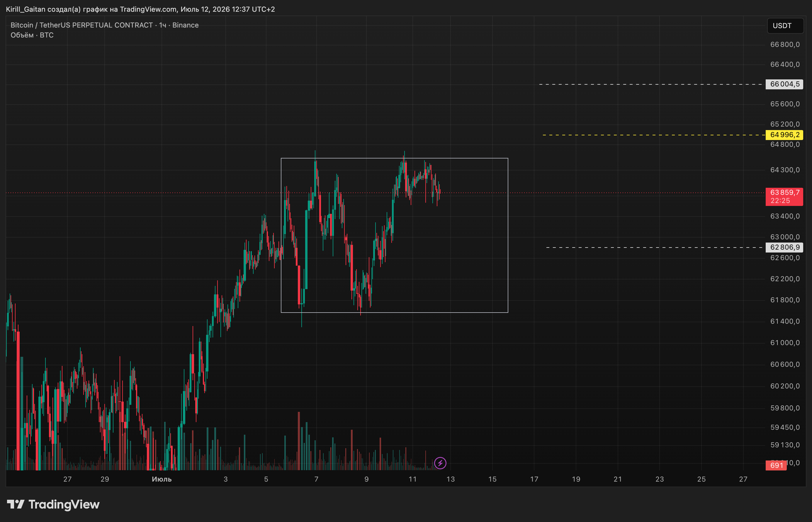Click the 66 400,0 price axis label
This screenshot has width=812, height=522.
point(785,64)
